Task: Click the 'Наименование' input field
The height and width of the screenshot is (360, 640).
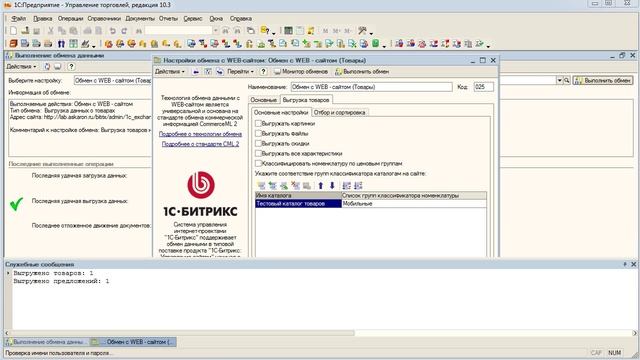Action: click(x=371, y=87)
